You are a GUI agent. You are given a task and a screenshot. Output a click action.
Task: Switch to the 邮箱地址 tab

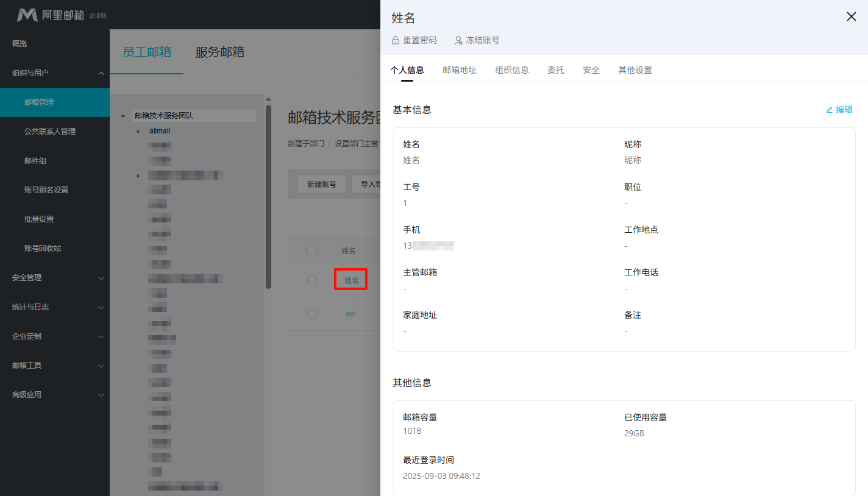460,70
